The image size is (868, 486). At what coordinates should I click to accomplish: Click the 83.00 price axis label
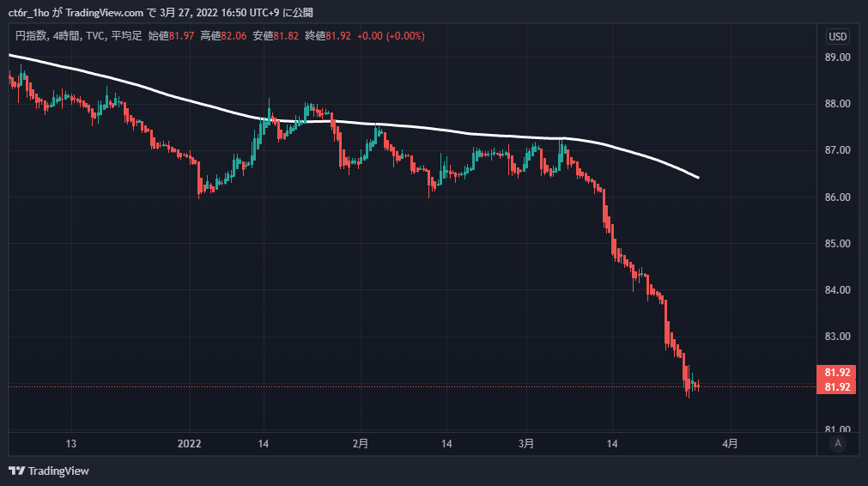point(838,337)
